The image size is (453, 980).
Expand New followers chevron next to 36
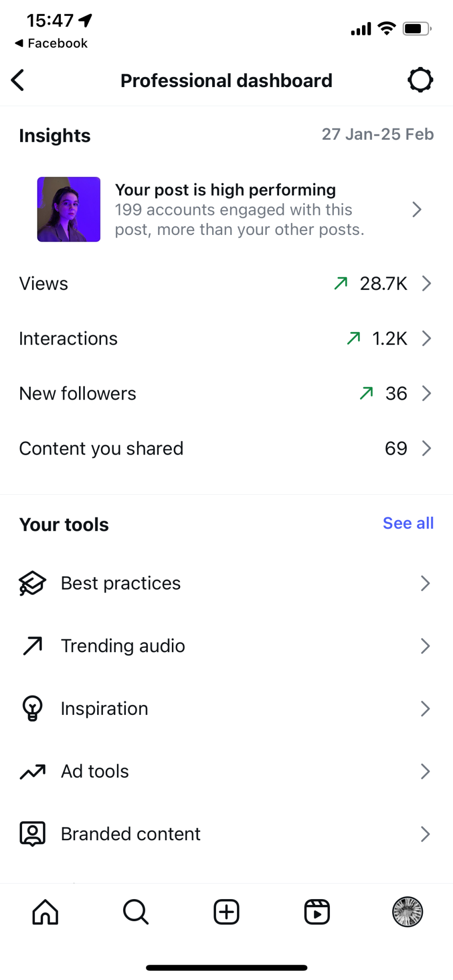(x=427, y=393)
